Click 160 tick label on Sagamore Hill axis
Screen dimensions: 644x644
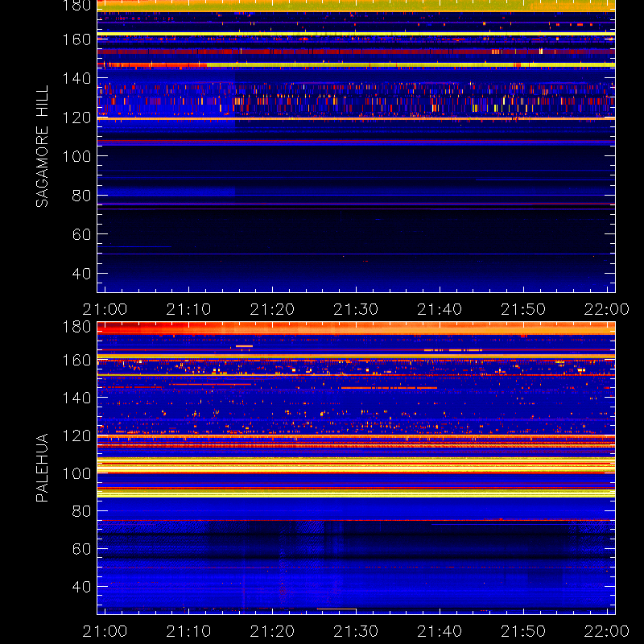tap(76, 39)
